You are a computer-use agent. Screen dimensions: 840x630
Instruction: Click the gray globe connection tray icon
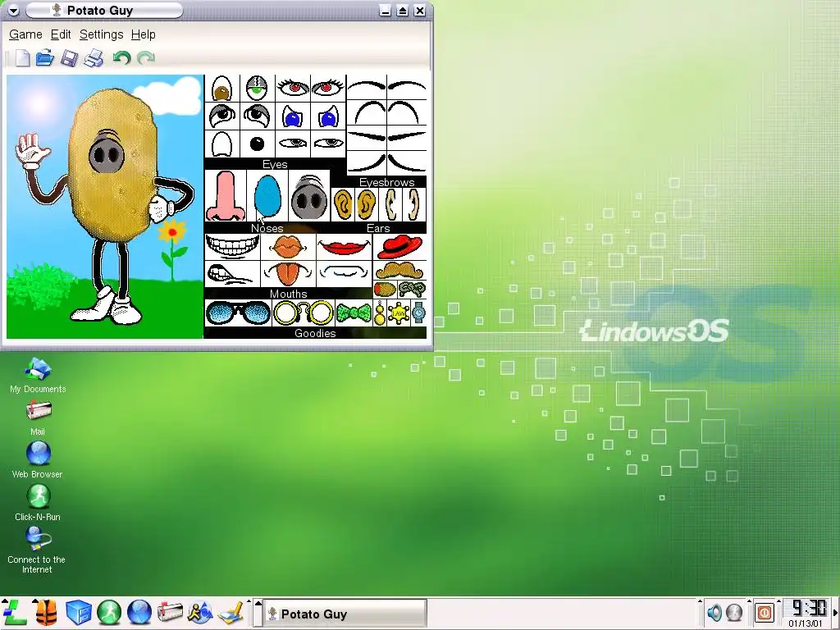(734, 612)
